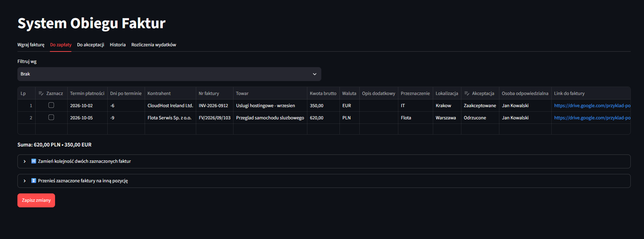Expand the Zamień kolejność dwóch zaznaczonych faktur section
Image resolution: width=644 pixels, height=239 pixels.
(324, 161)
